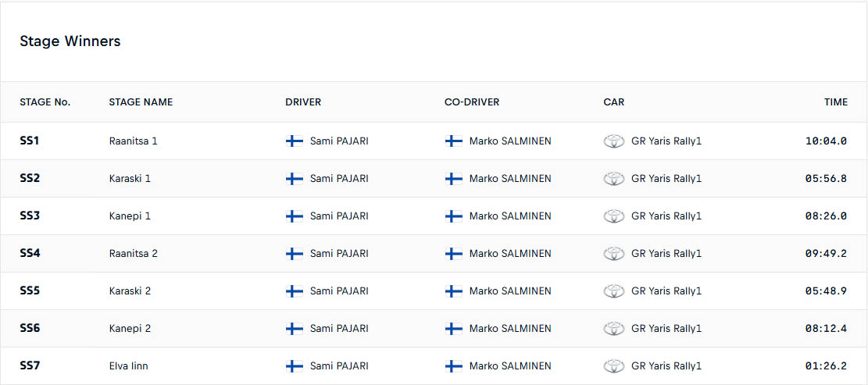Click the Finland flag beside SS1 driver
Viewport: 868px width, 385px height.
pos(295,141)
